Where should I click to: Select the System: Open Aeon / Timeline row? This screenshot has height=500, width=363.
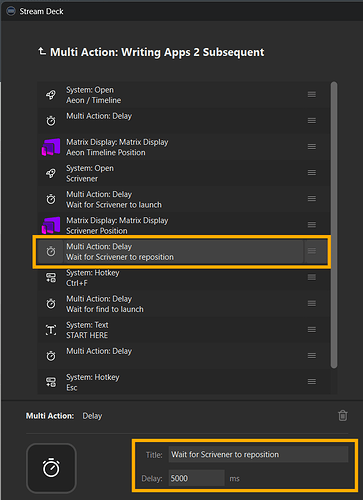coord(184,95)
